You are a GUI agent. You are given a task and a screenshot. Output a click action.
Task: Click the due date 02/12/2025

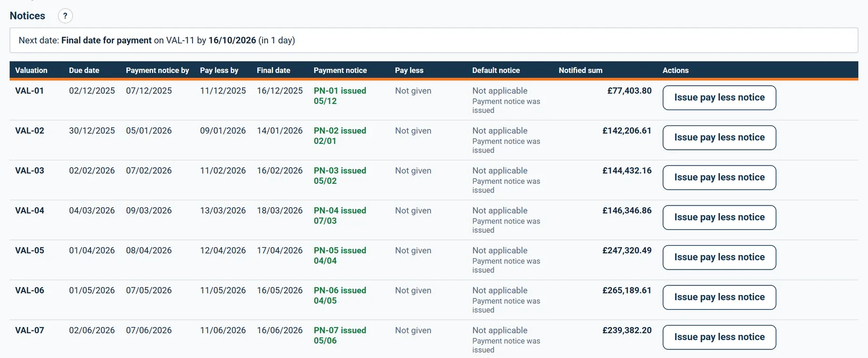point(92,91)
